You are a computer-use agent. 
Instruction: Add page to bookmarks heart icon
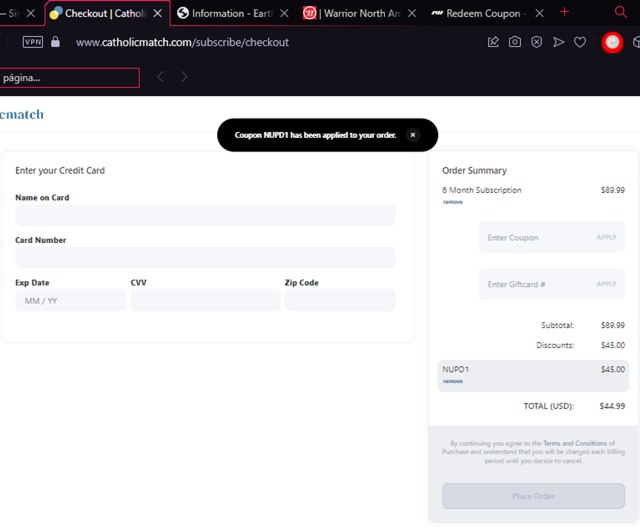pyautogui.click(x=580, y=42)
